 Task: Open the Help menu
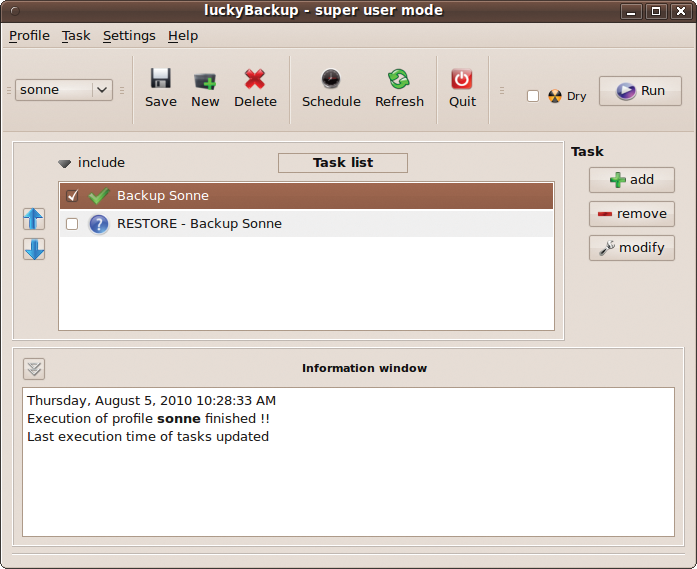183,36
